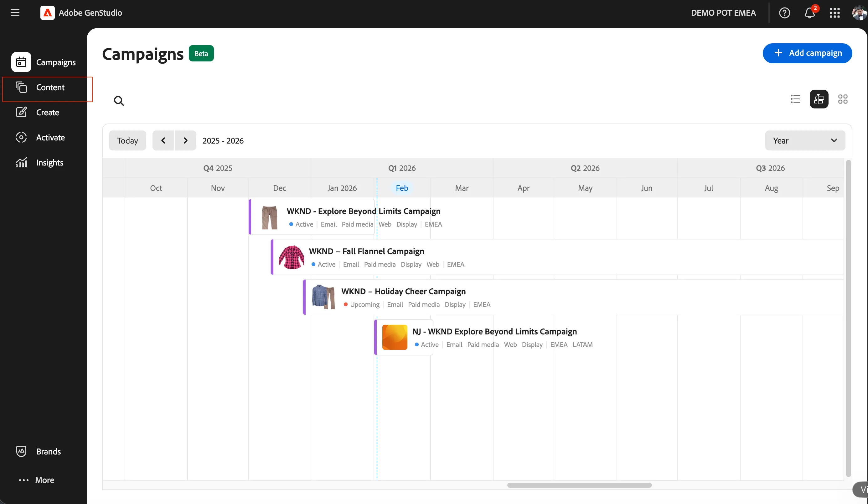Click the Add campaign button
Screen dimensions: 868x504
click(807, 53)
